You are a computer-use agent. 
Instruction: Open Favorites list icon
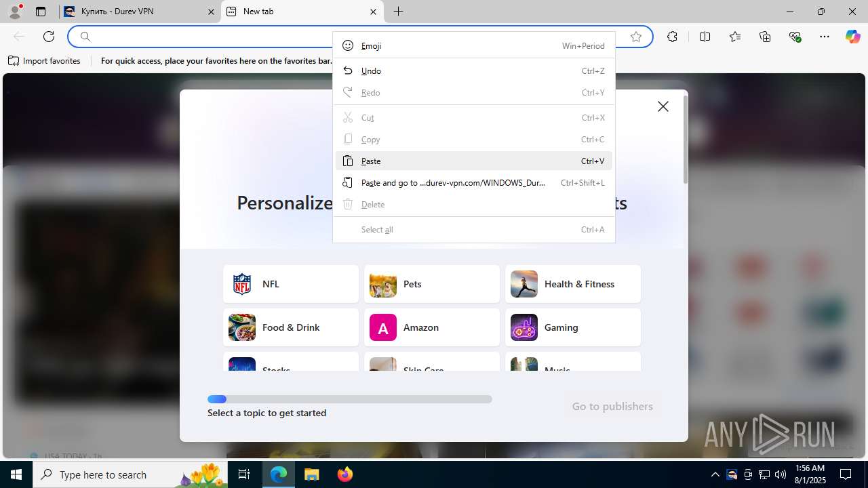click(x=735, y=37)
